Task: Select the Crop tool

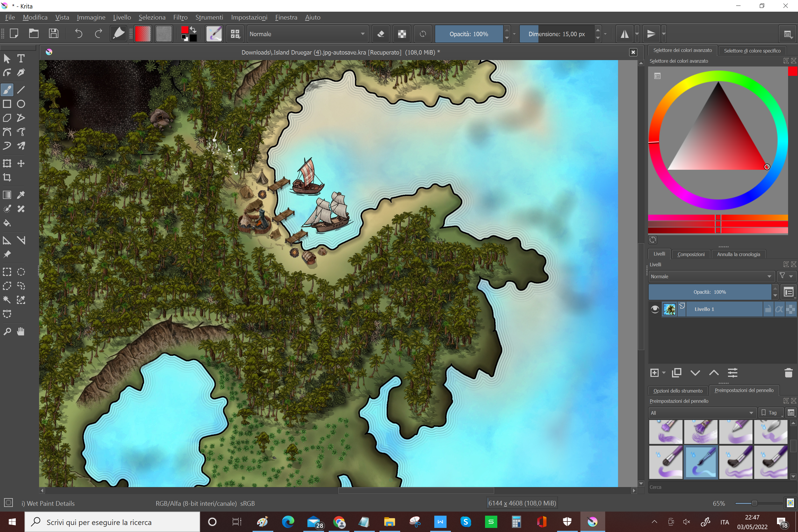Action: (7, 177)
